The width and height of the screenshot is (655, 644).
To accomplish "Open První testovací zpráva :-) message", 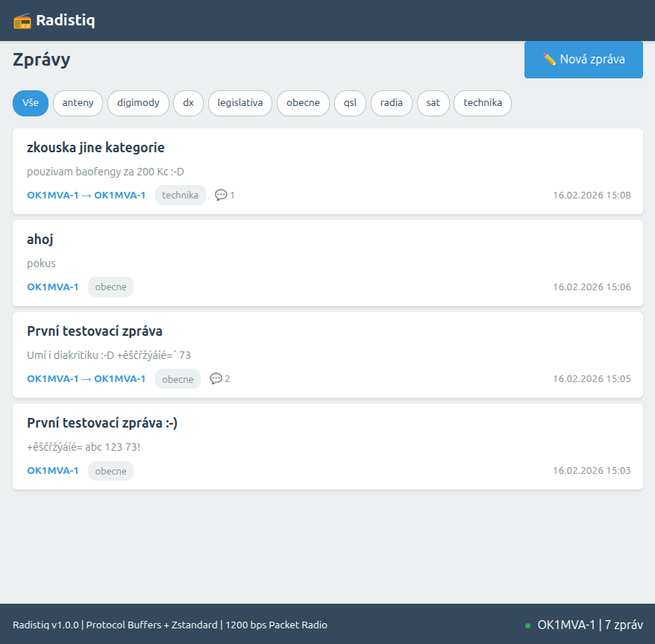I will pos(102,423).
